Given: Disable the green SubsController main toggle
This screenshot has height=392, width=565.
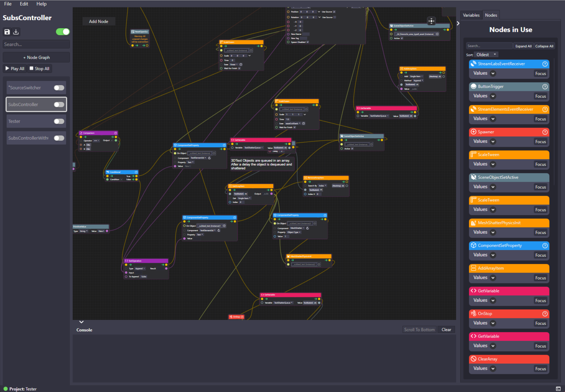Looking at the screenshot, I should pos(63,32).
